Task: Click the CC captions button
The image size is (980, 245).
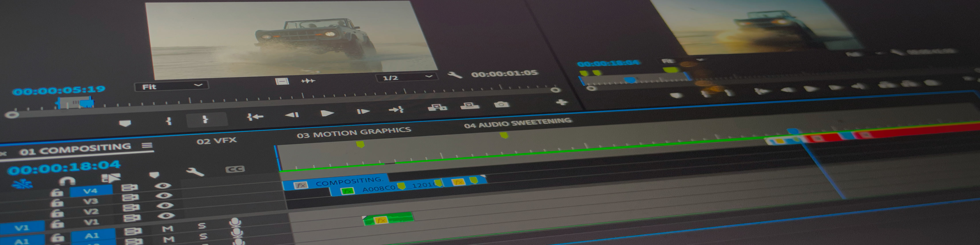Action: [x=235, y=169]
